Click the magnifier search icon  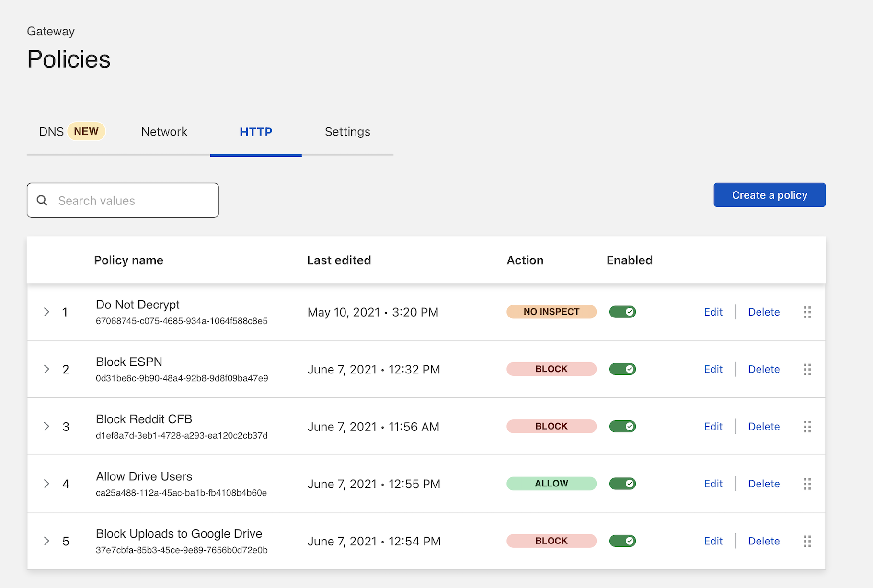coord(42,201)
